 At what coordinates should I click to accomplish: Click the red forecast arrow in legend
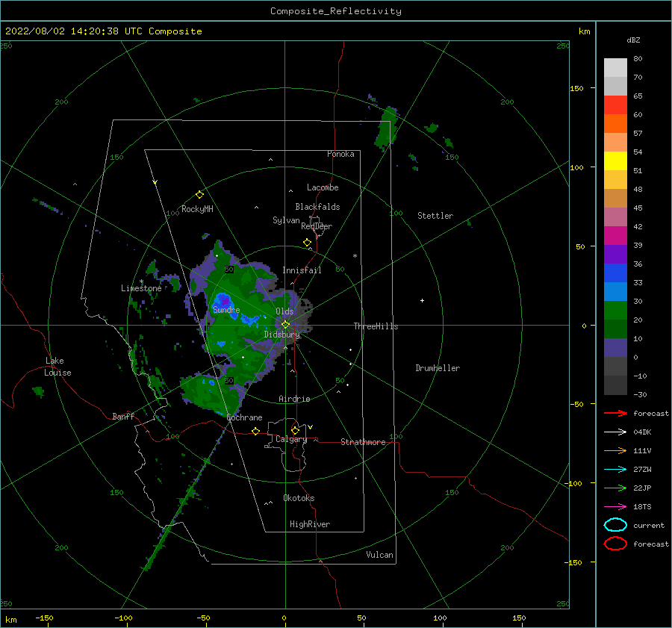(615, 413)
